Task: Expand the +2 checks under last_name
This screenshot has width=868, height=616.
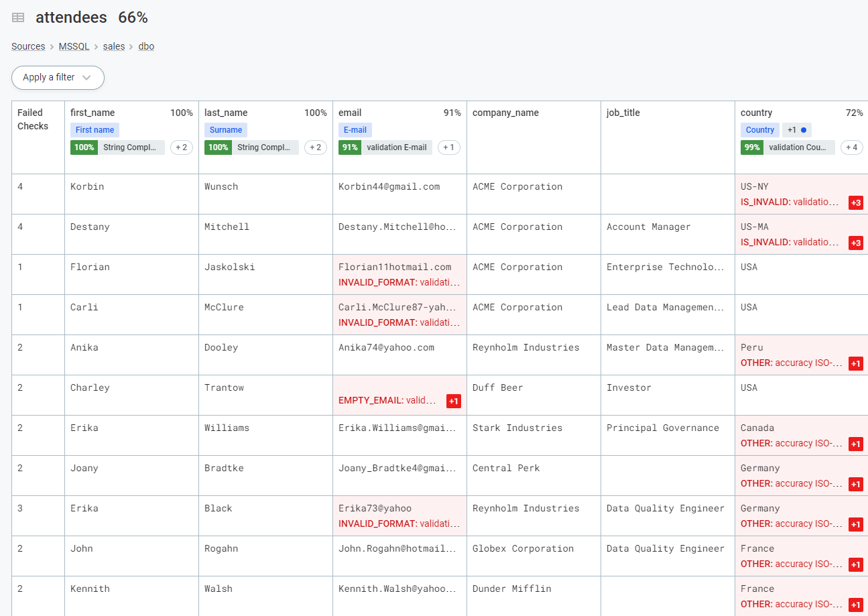Action: pyautogui.click(x=315, y=147)
